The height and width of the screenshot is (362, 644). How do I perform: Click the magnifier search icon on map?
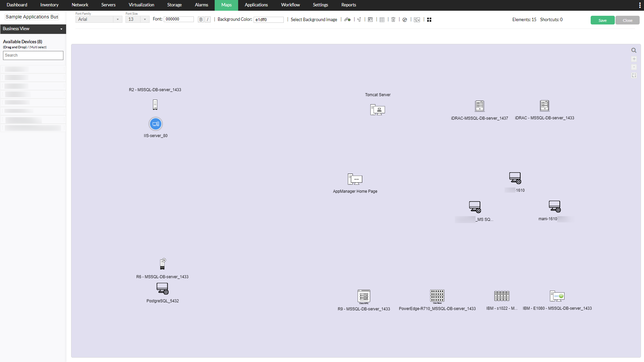pyautogui.click(x=634, y=50)
